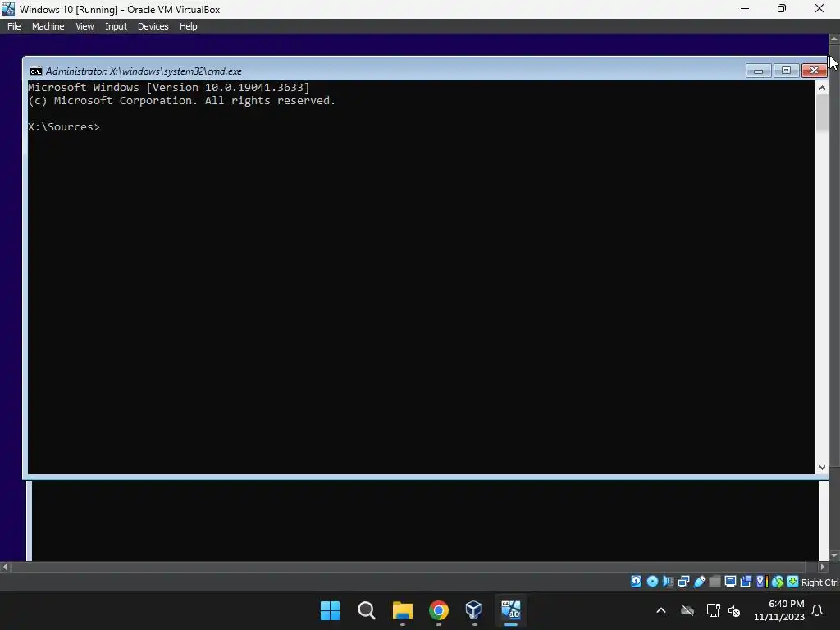Open File Explorer from the taskbar

pos(402,610)
